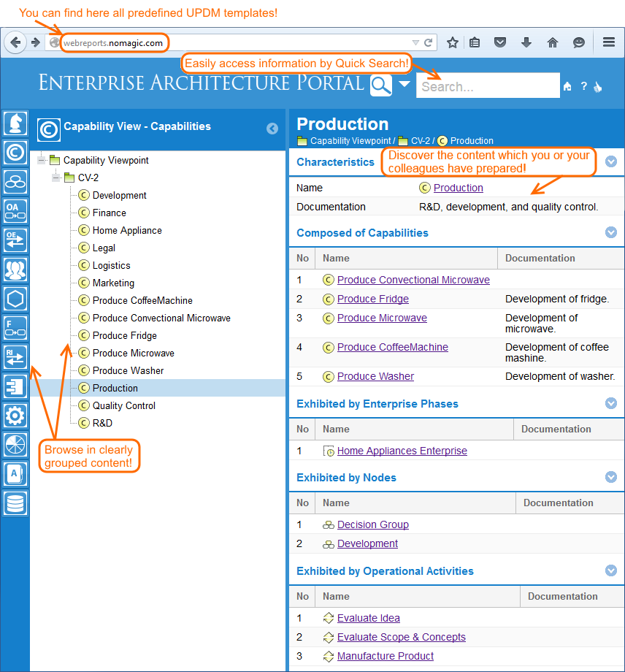Open the Capability View sidebar icon
Image resolution: width=625 pixels, height=672 pixels.
click(x=15, y=153)
